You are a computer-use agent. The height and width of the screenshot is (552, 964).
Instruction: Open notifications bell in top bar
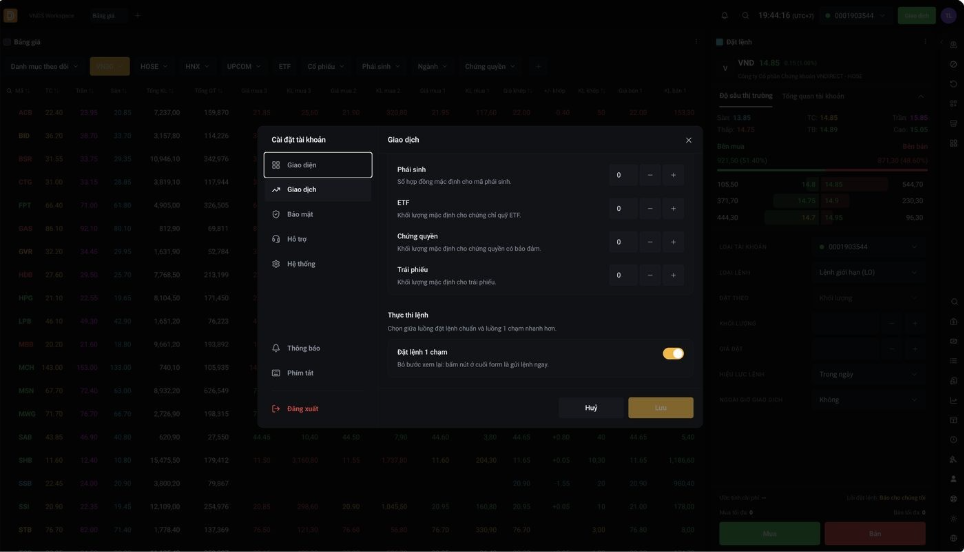[724, 15]
